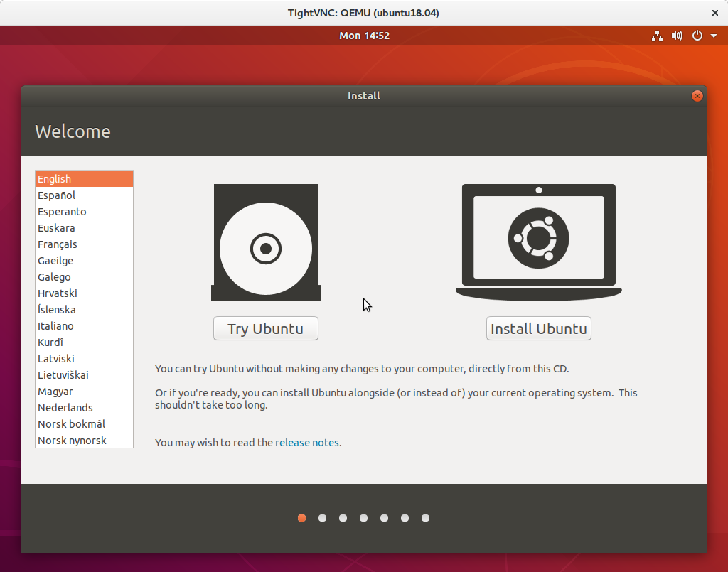Close the TightVNC window
Viewport: 728px width, 572px height.
tap(715, 13)
